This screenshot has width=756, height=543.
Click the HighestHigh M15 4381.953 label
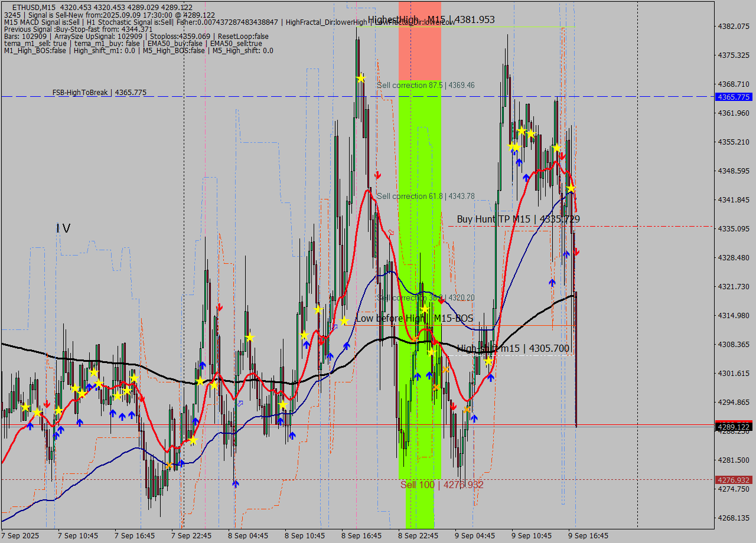[431, 20]
